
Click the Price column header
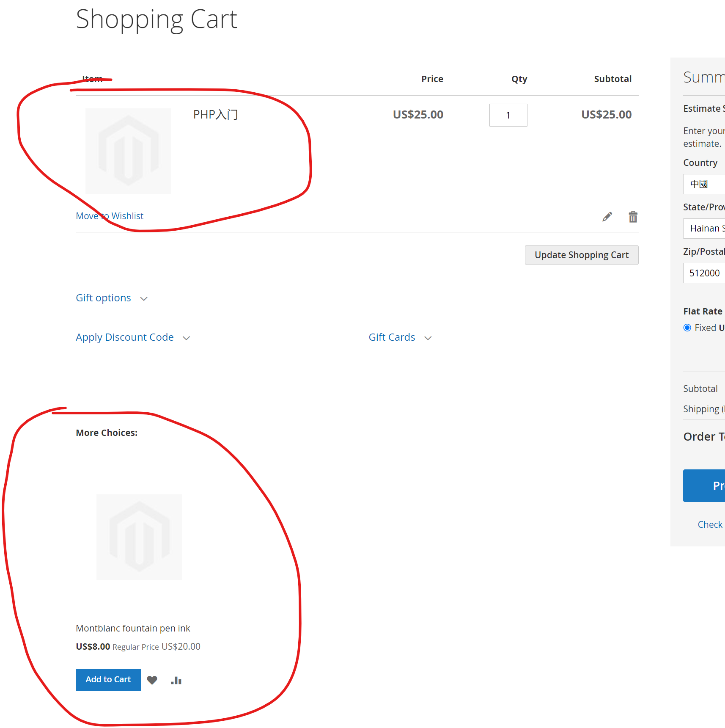pyautogui.click(x=432, y=79)
